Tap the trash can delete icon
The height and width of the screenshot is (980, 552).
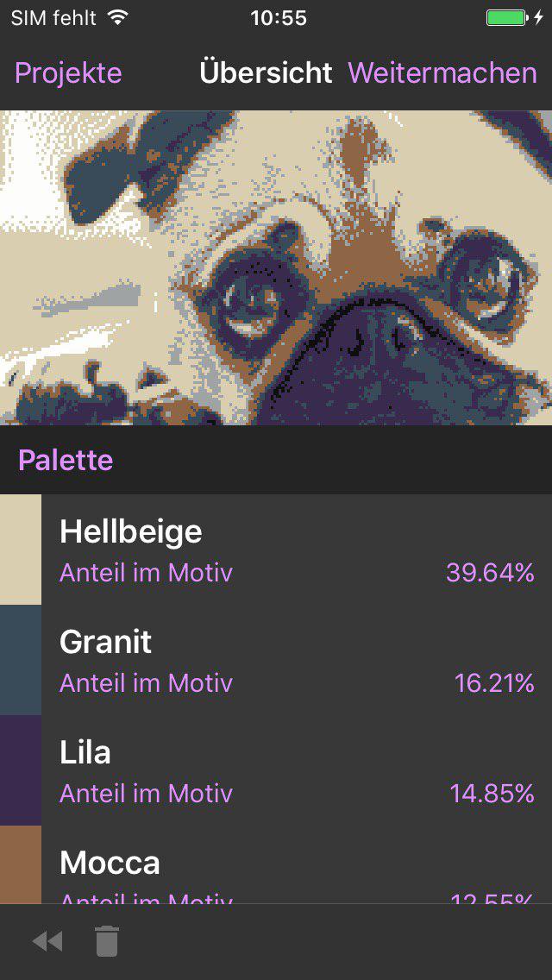point(106,941)
